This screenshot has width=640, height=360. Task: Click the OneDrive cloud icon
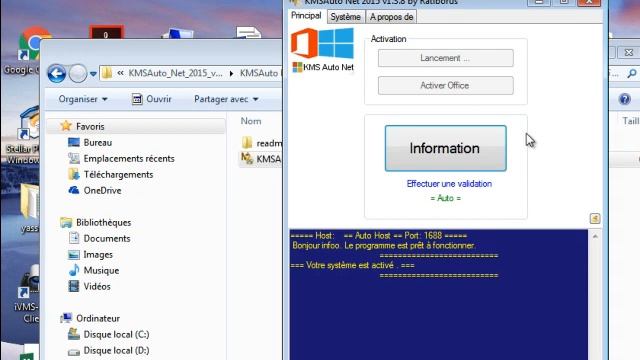(x=73, y=190)
